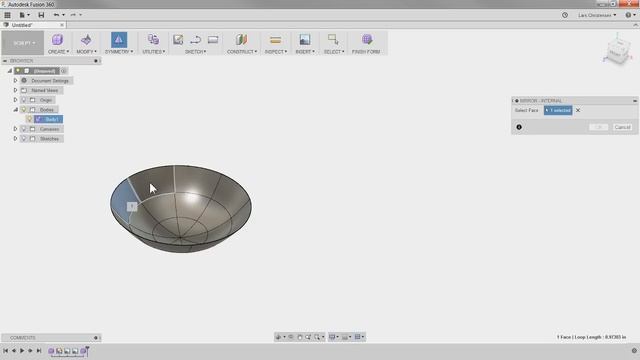Viewport: 640px width, 360px height.
Task: Click the Sketch rectangle icon
Action: coord(213,40)
